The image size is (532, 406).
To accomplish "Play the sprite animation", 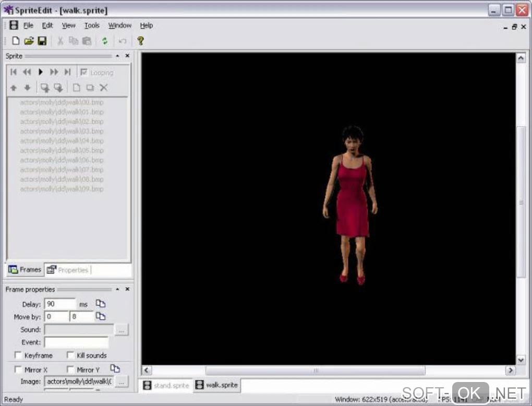I will tap(40, 72).
